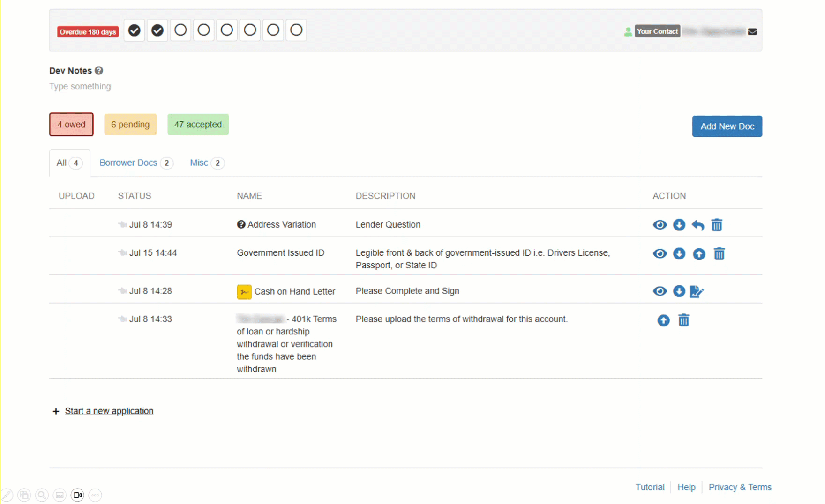825x504 pixels.
Task: Click the ACTION column header
Action: click(x=669, y=196)
